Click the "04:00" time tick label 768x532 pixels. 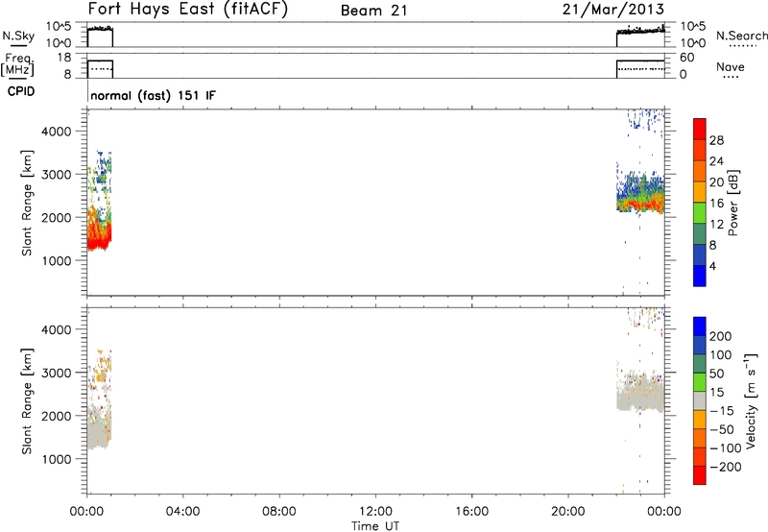tap(182, 512)
